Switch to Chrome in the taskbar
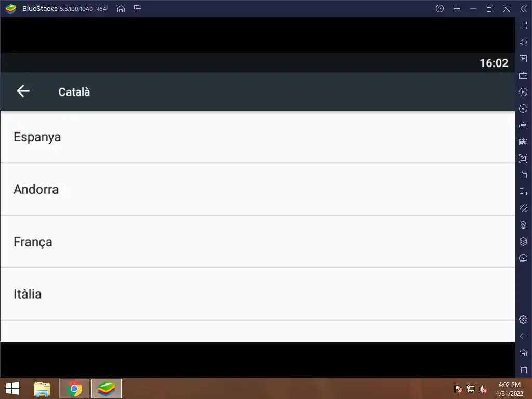Viewport: 532px width, 399px height. (x=74, y=389)
